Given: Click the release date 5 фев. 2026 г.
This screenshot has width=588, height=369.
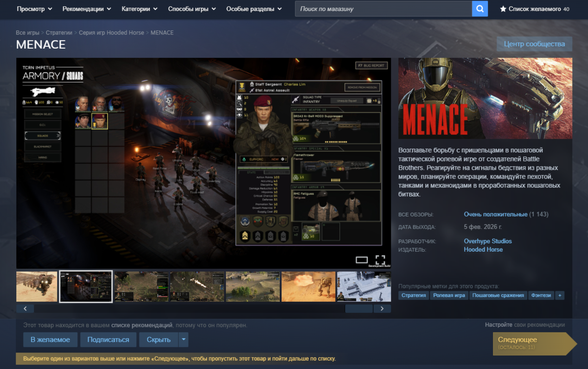Looking at the screenshot, I should click(483, 228).
